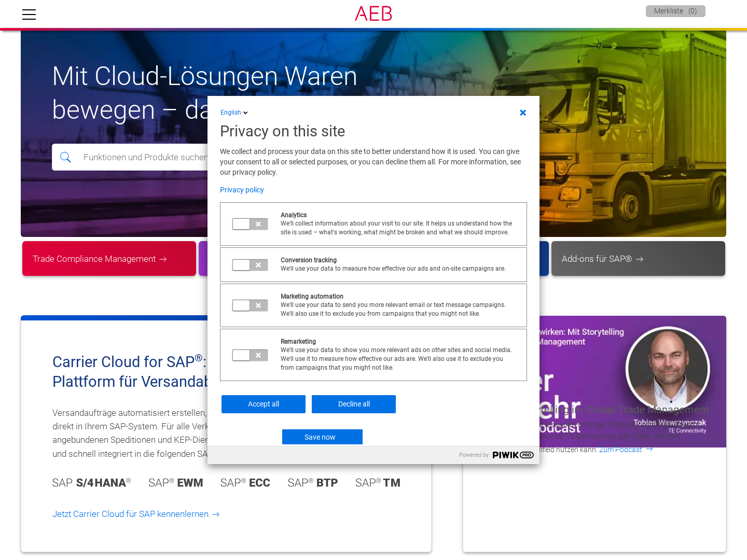
Task: Open the Zum Podcast link
Action: click(x=626, y=450)
